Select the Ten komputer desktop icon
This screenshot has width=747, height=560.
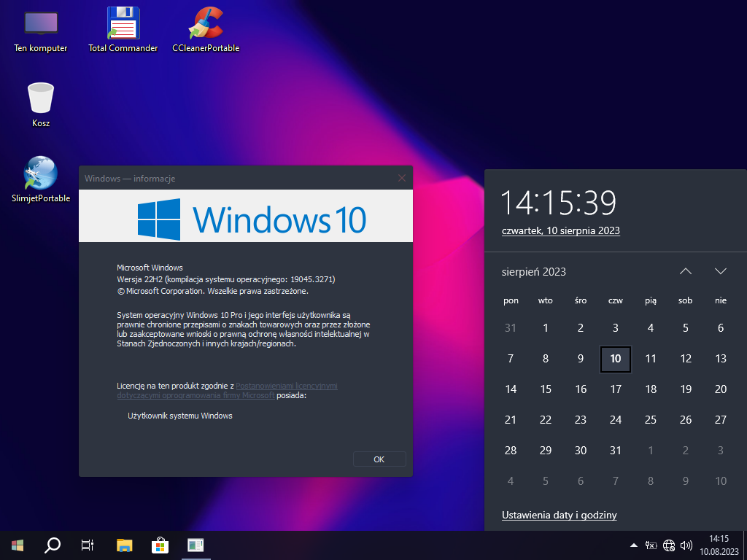[41, 29]
